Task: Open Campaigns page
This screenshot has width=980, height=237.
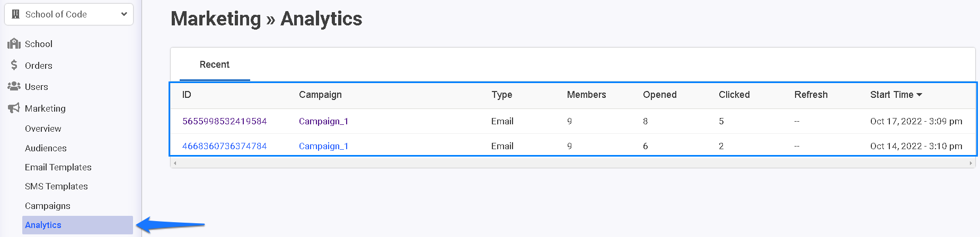Action: click(x=48, y=206)
